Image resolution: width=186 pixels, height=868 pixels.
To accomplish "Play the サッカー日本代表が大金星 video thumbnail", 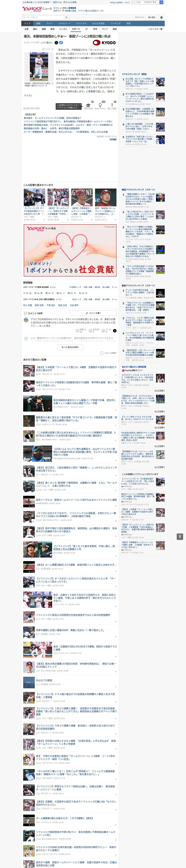I will pyautogui.click(x=160, y=293).
